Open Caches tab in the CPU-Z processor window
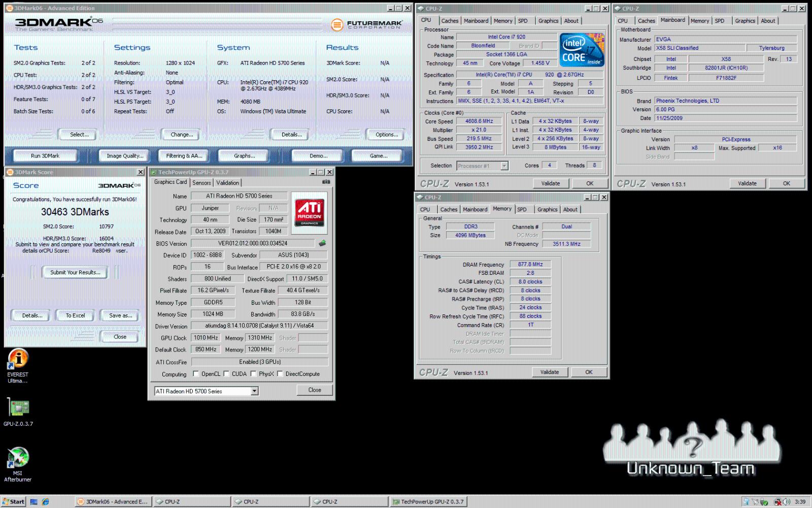Viewport: 812px width, 508px height. click(x=450, y=21)
